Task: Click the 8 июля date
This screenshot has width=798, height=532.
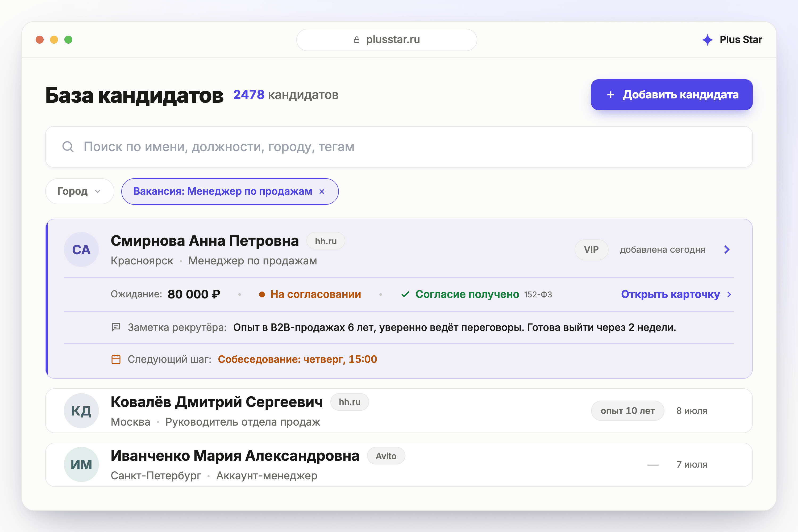Action: pyautogui.click(x=692, y=410)
